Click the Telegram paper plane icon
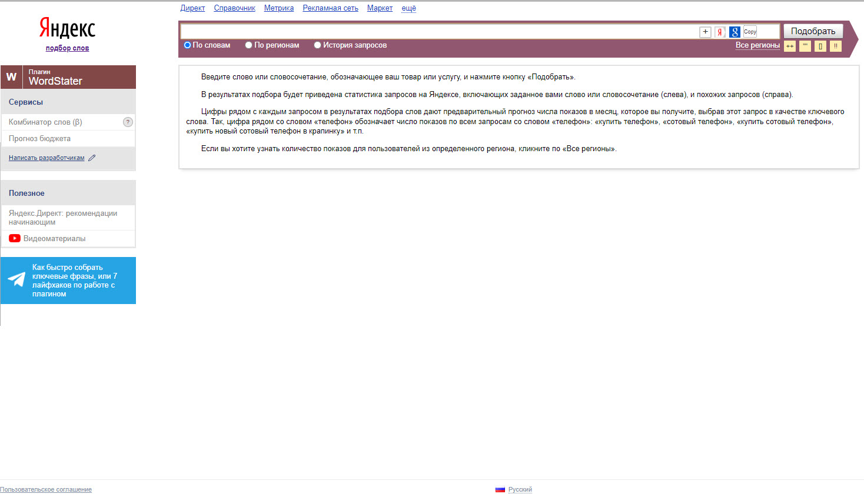 coord(16,279)
